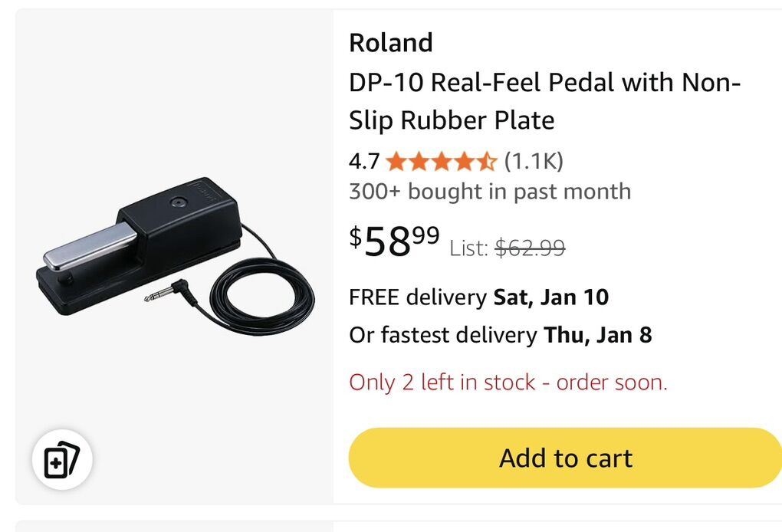Add the Roland DP-10 pedal to cart
Image resolution: width=782 pixels, height=532 pixels.
[565, 458]
